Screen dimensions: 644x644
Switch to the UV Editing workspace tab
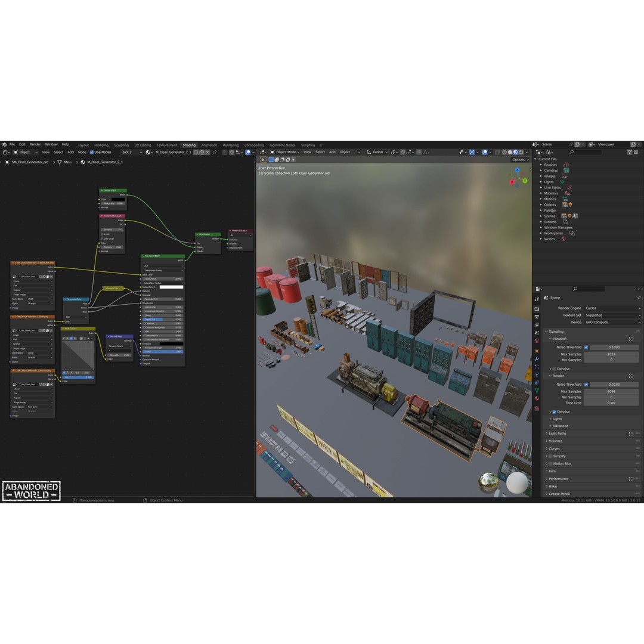143,145
